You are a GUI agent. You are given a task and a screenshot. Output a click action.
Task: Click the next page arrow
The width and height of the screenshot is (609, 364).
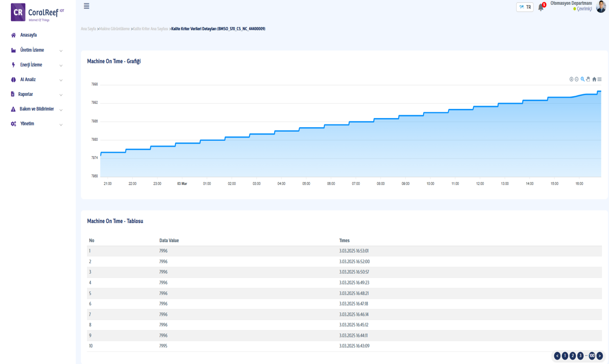tap(599, 356)
